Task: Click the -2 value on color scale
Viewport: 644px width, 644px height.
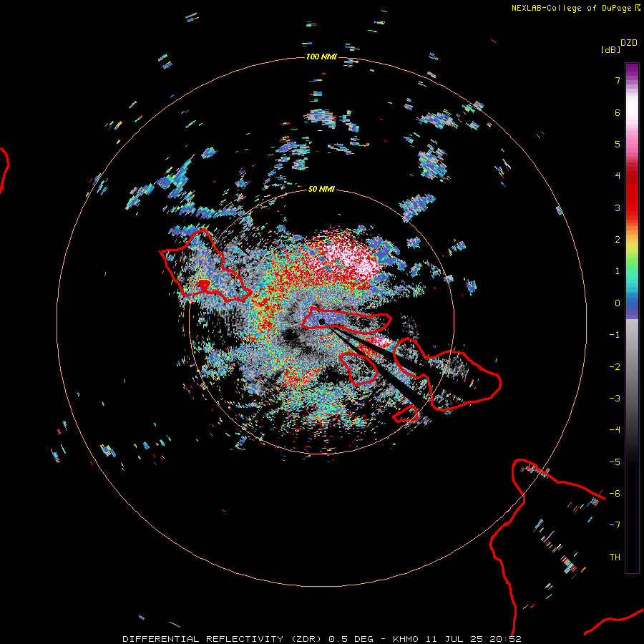Action: coord(615,367)
